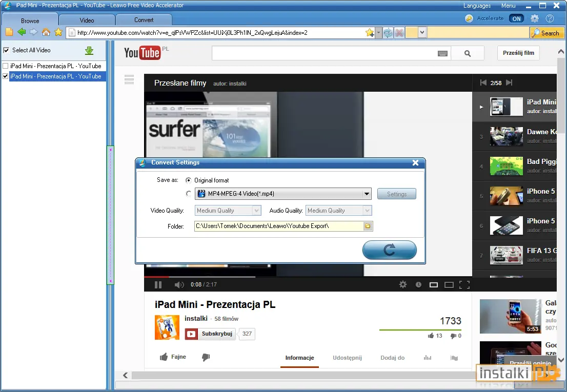Open the search engine dropdown
The width and height of the screenshot is (567, 392).
(421, 33)
